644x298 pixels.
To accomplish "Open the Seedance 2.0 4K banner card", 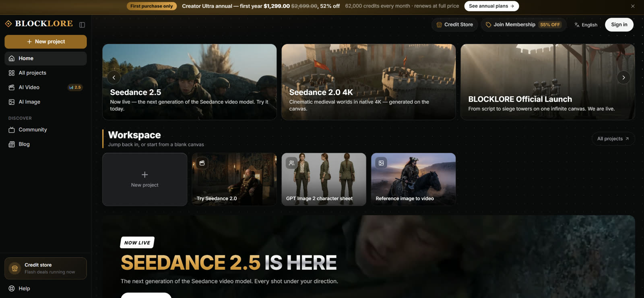I will point(369,82).
